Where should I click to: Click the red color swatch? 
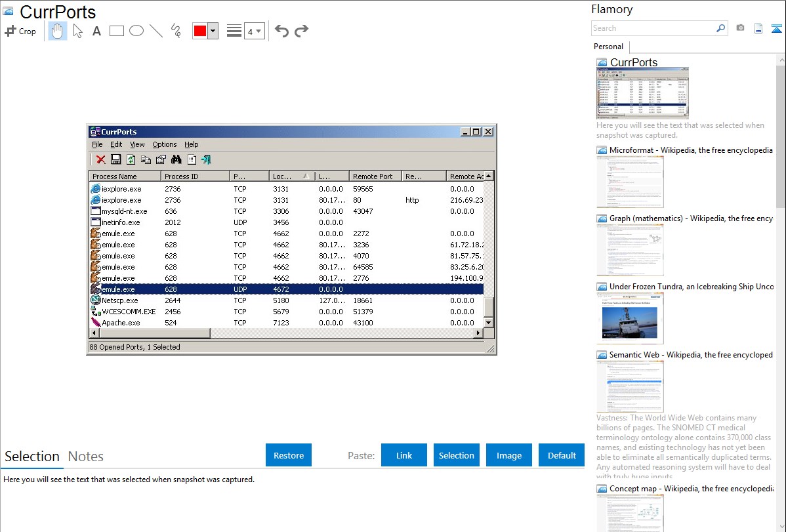[x=200, y=31]
